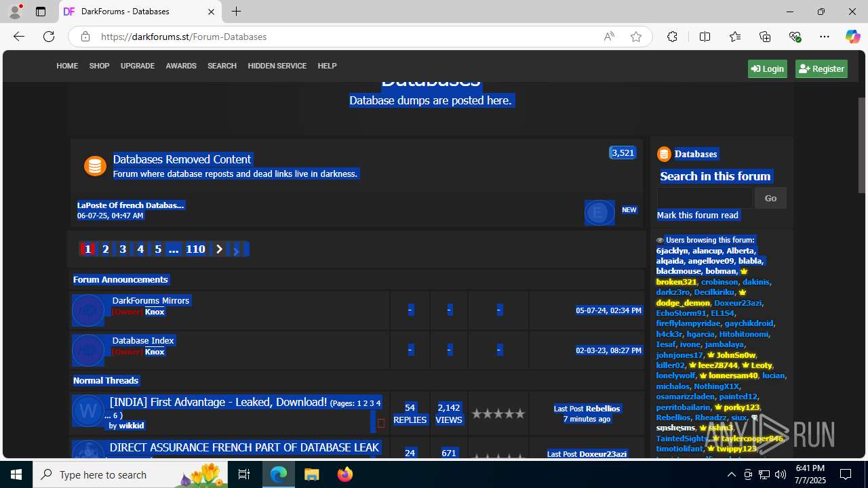Image resolution: width=868 pixels, height=488 pixels.
Task: Open LaPoste Of french Databas... post
Action: click(130, 205)
